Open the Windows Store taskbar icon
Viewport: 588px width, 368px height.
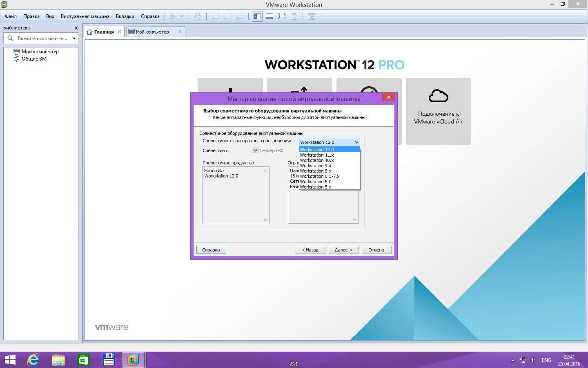point(83,360)
